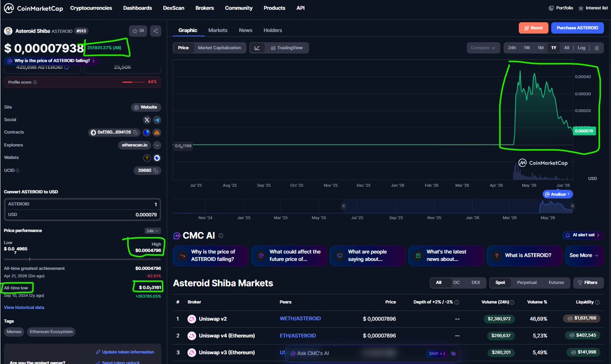Expand See More AI questions
Screen dimensions: 611x364
[585, 256]
